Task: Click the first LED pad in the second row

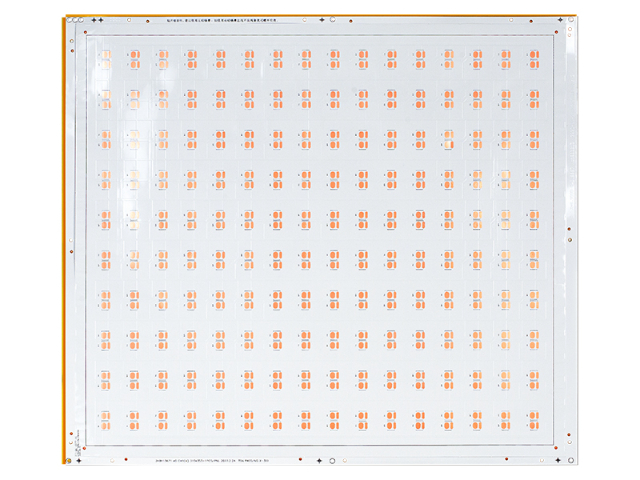Action: [133, 97]
